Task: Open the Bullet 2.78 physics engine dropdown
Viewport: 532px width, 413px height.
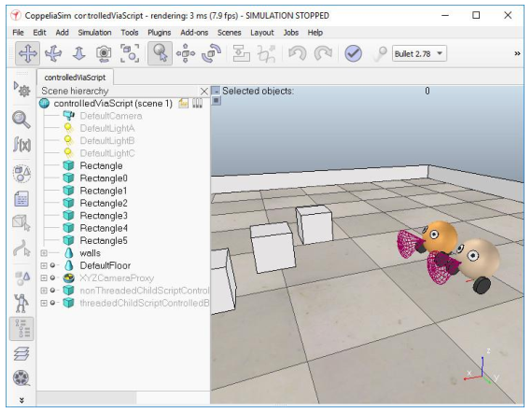Action: click(419, 53)
